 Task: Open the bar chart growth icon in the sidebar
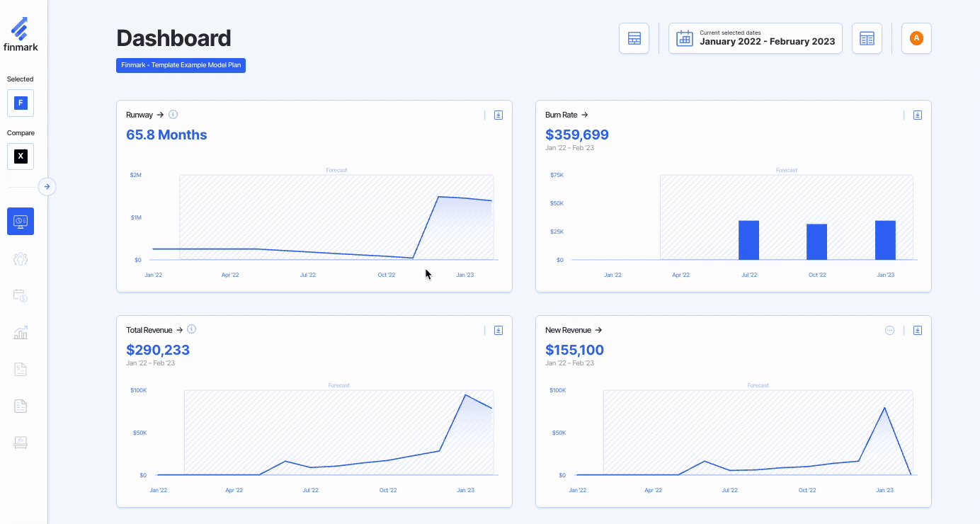click(x=21, y=332)
